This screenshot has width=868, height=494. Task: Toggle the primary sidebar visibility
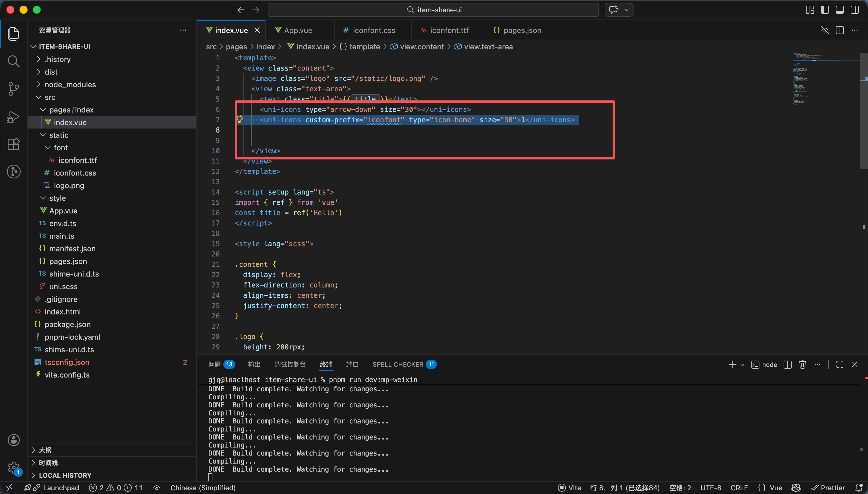pyautogui.click(x=825, y=10)
